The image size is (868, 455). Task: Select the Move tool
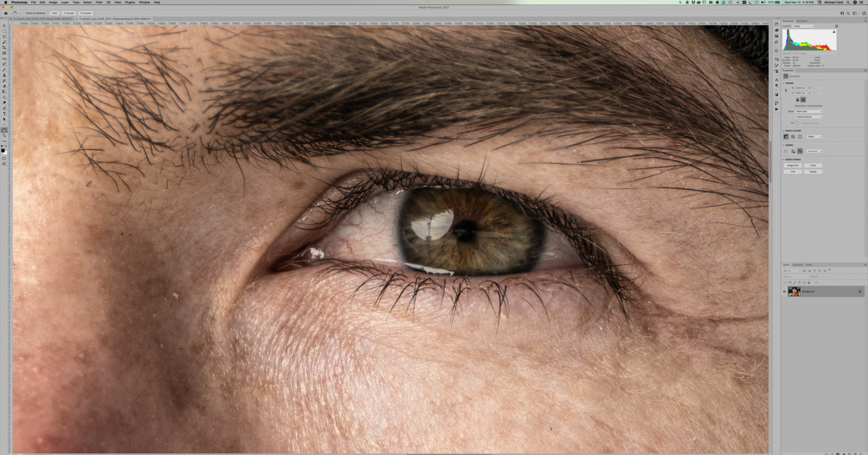[4, 26]
